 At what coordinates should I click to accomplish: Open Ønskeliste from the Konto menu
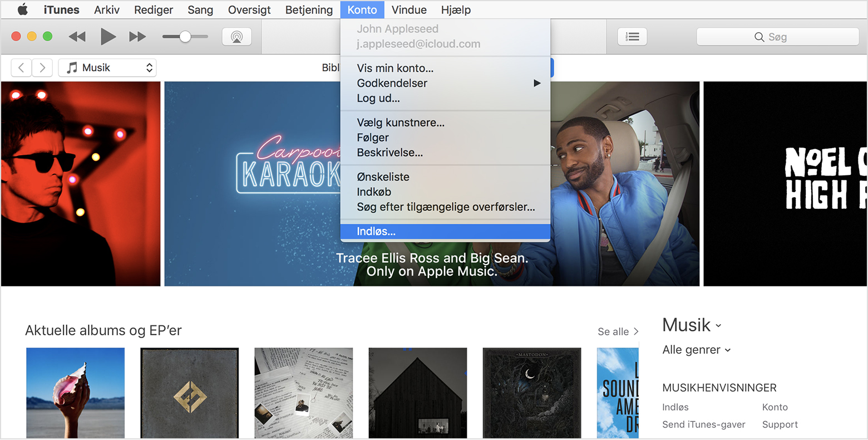tap(445, 177)
